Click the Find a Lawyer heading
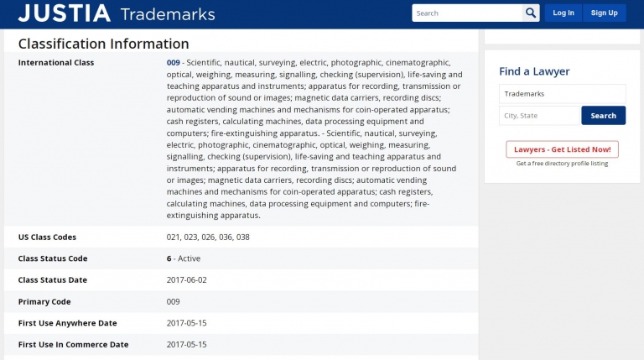644x360 pixels. 534,71
